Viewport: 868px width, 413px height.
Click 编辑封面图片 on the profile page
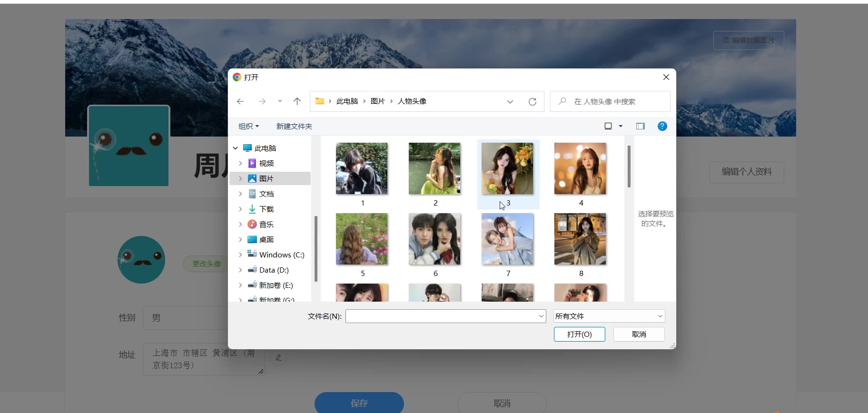(x=749, y=40)
